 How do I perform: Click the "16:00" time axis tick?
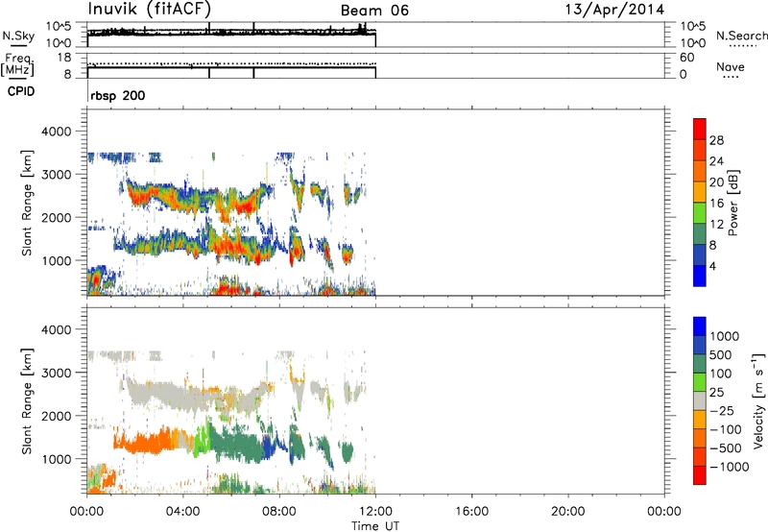click(471, 512)
